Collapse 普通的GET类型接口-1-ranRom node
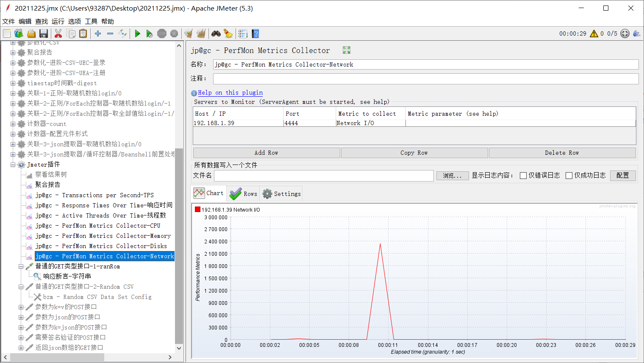The width and height of the screenshot is (644, 363). pos(21,266)
